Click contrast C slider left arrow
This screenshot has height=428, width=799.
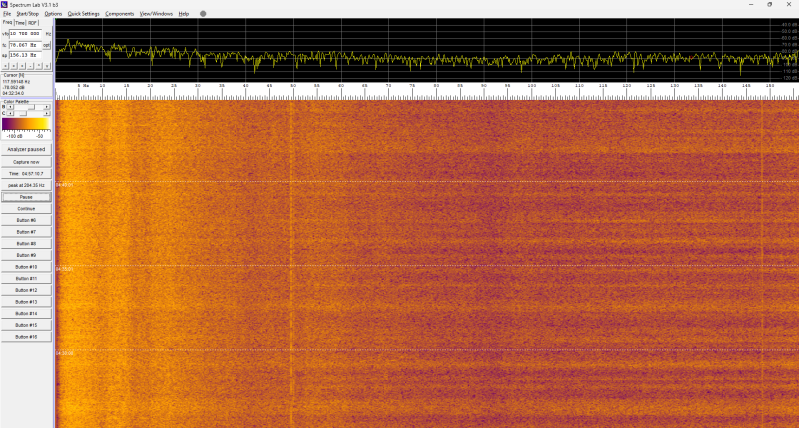[10, 113]
